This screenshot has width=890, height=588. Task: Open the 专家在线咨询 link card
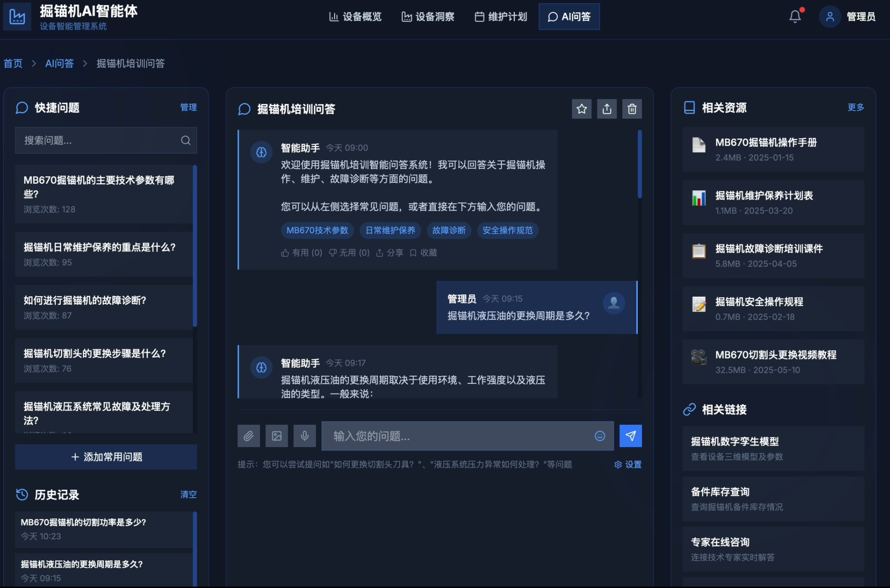pos(773,549)
